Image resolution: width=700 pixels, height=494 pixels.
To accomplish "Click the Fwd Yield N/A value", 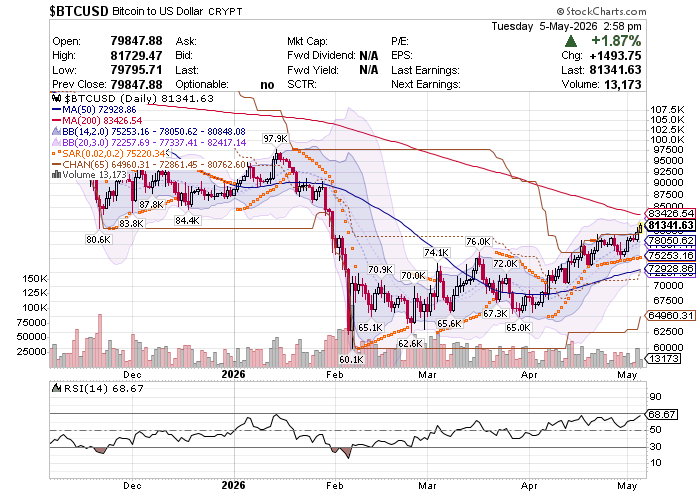I will (369, 70).
